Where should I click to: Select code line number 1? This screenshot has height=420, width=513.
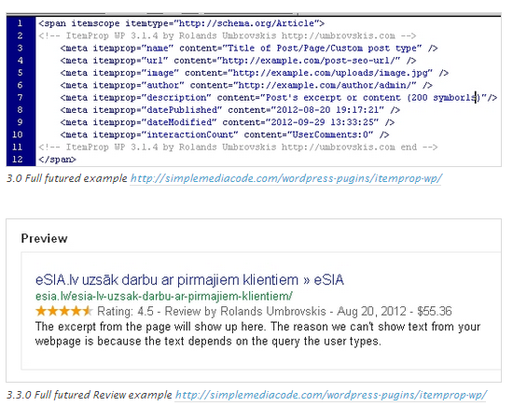coord(20,23)
